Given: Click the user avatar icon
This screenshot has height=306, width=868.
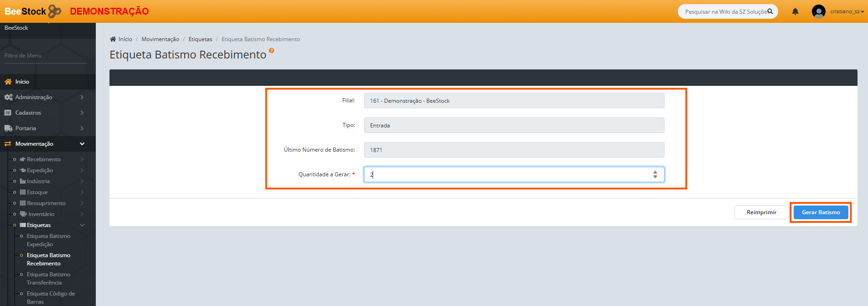Looking at the screenshot, I should click(818, 11).
